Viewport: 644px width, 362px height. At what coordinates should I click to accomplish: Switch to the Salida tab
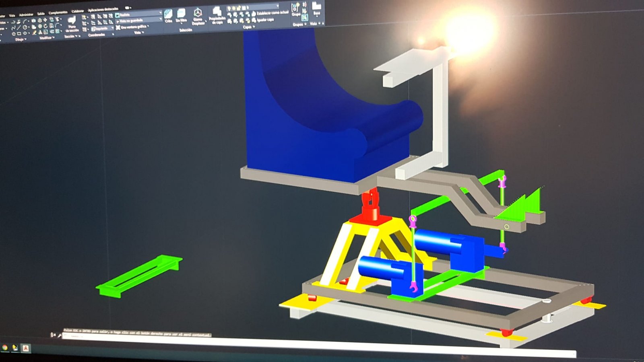point(41,14)
